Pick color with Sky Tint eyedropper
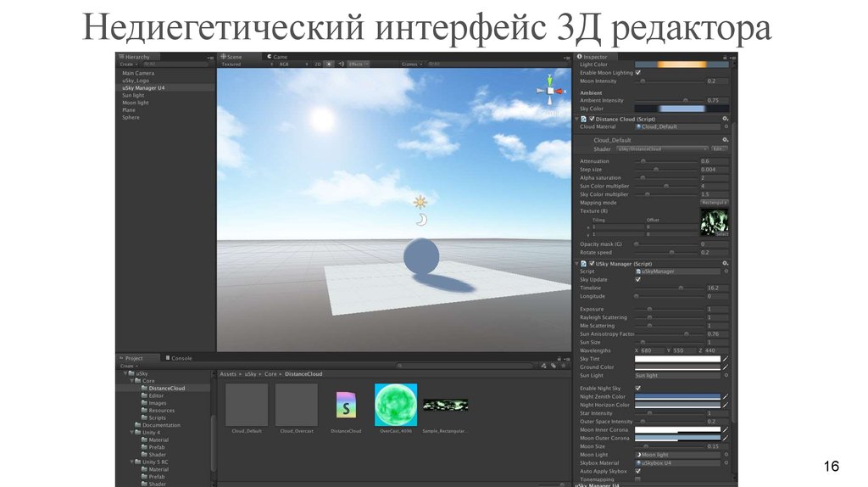Viewport: 868px width, 487px height. pyautogui.click(x=726, y=359)
